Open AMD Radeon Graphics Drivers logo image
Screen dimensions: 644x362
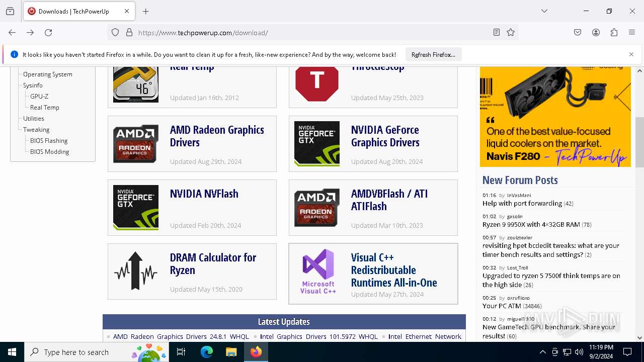tap(136, 144)
